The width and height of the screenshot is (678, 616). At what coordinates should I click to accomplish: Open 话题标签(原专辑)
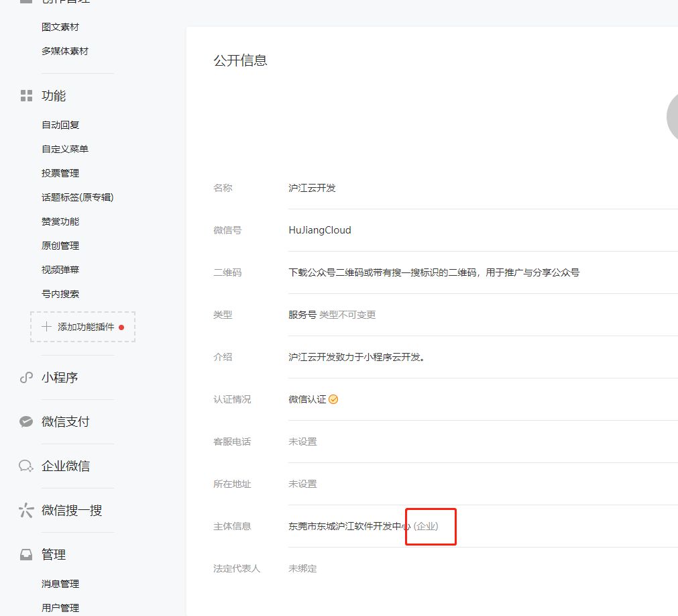[x=77, y=197]
